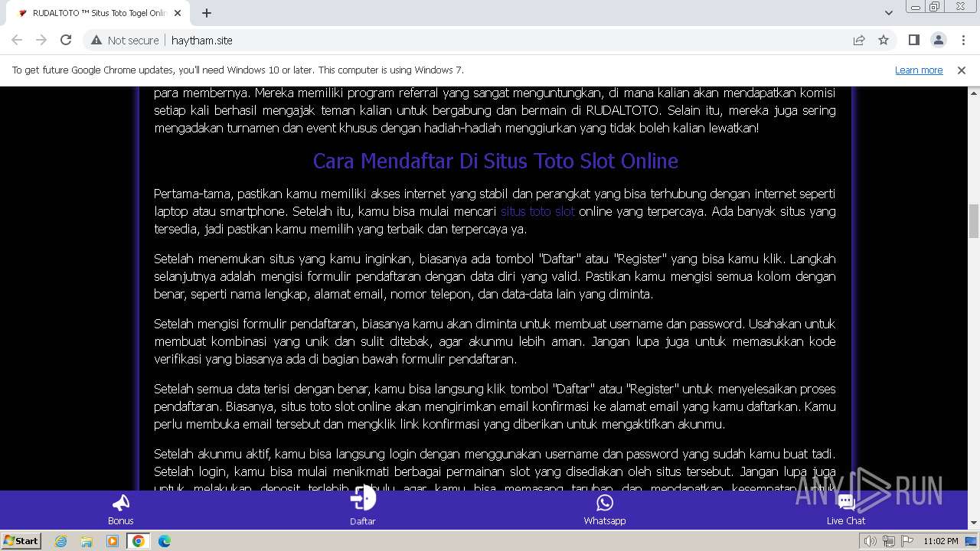Open the volume control tray icon
The image size is (980, 551).
tap(870, 541)
